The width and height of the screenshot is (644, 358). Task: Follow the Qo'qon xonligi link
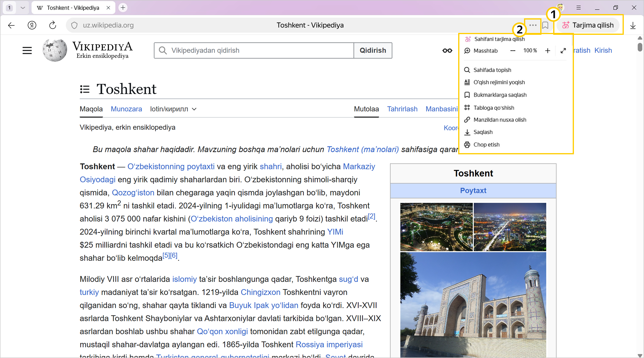pos(223,331)
